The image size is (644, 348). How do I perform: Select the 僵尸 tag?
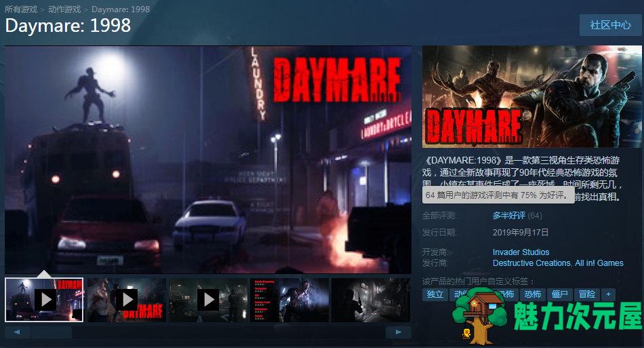click(x=560, y=294)
